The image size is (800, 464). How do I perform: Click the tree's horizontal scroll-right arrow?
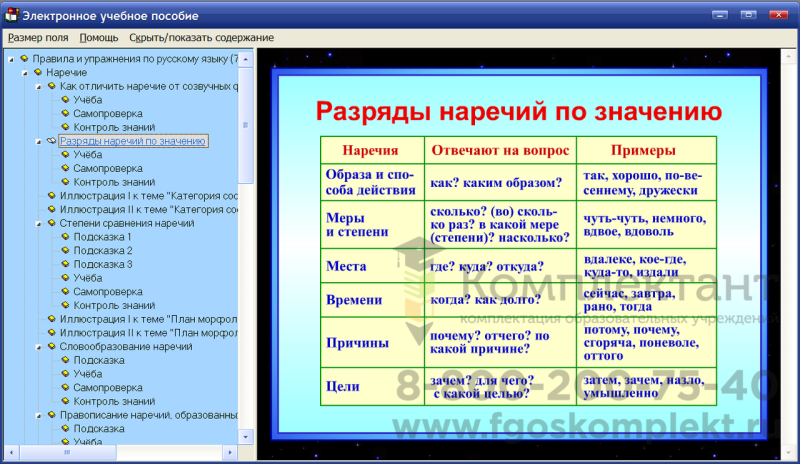click(230, 452)
